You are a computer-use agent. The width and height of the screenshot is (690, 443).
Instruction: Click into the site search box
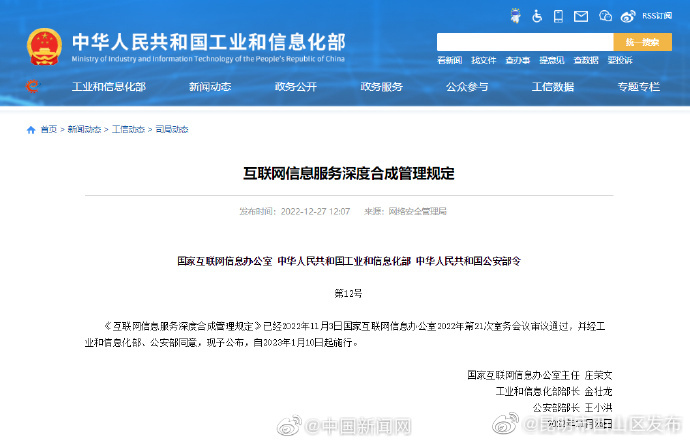click(x=525, y=42)
